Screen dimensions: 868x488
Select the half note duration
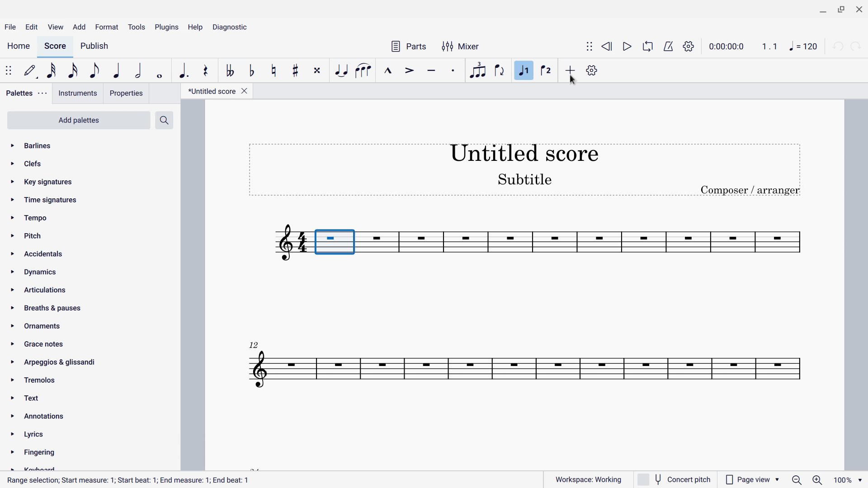pyautogui.click(x=139, y=71)
